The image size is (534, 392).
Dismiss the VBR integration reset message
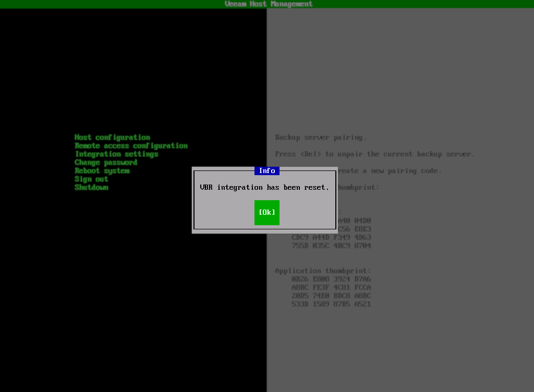coord(266,212)
